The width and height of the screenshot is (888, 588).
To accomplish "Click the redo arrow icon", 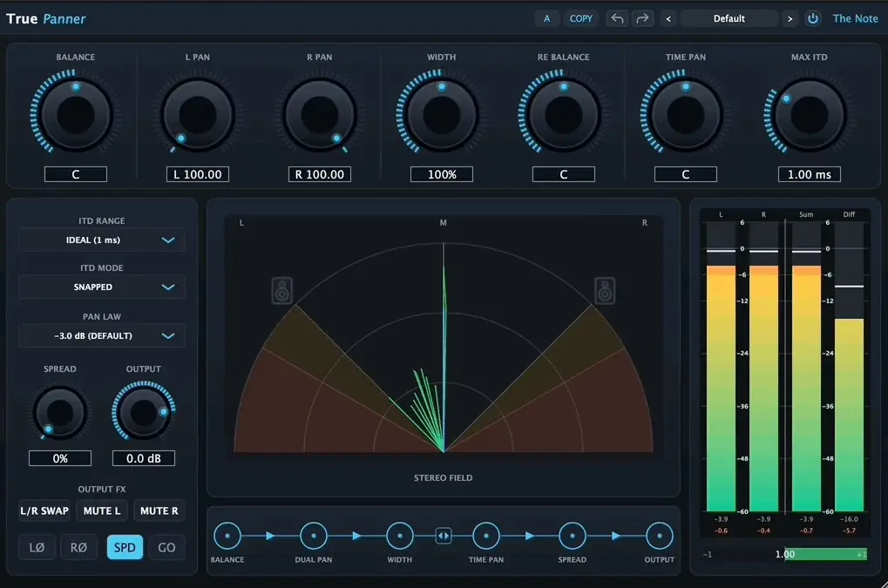I will [x=642, y=18].
